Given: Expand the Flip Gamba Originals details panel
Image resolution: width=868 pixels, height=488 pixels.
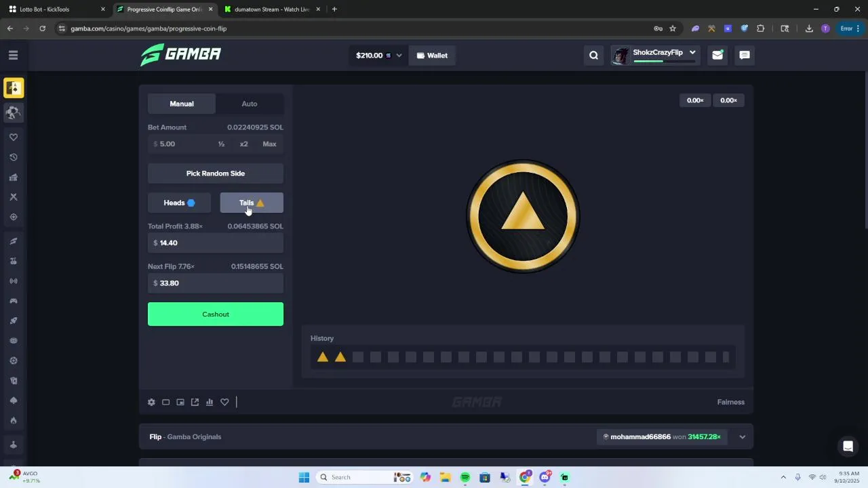Looking at the screenshot, I should (x=743, y=437).
